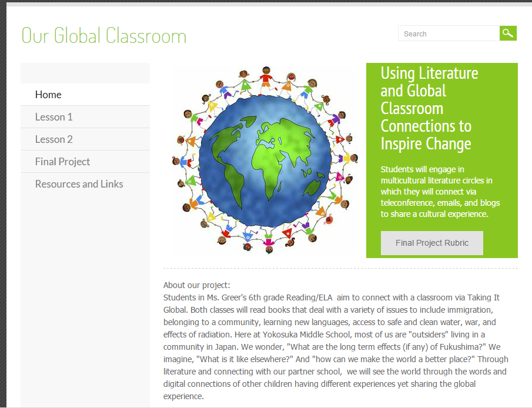Open Resources and Links

coord(79,184)
